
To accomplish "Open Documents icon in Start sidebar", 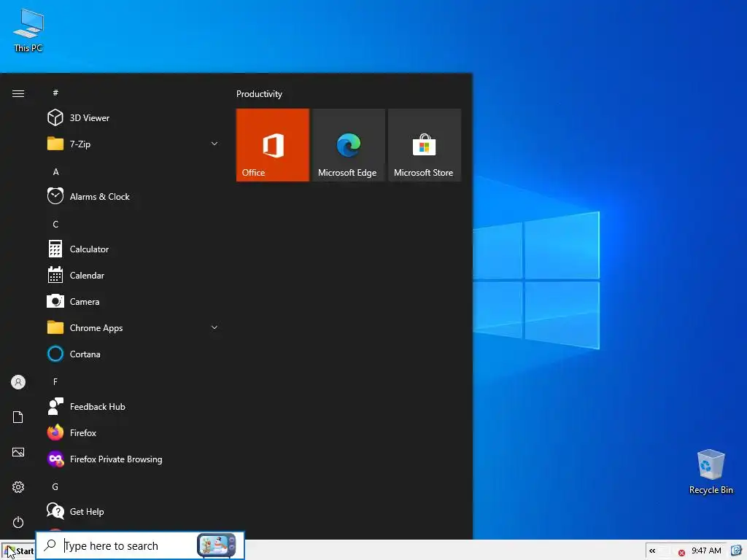I will click(x=18, y=417).
